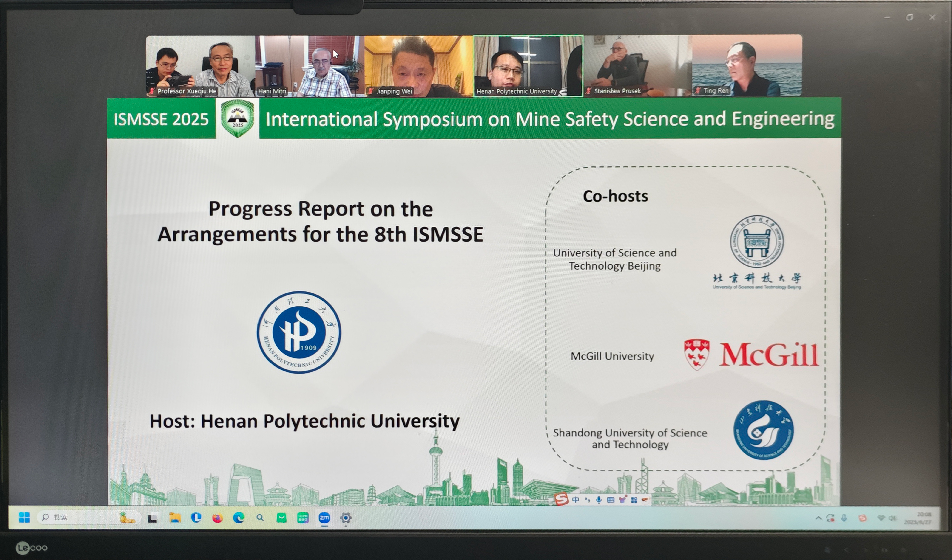Open File Explorer in the taskbar
Viewport: 952px width, 560px height.
tap(175, 518)
